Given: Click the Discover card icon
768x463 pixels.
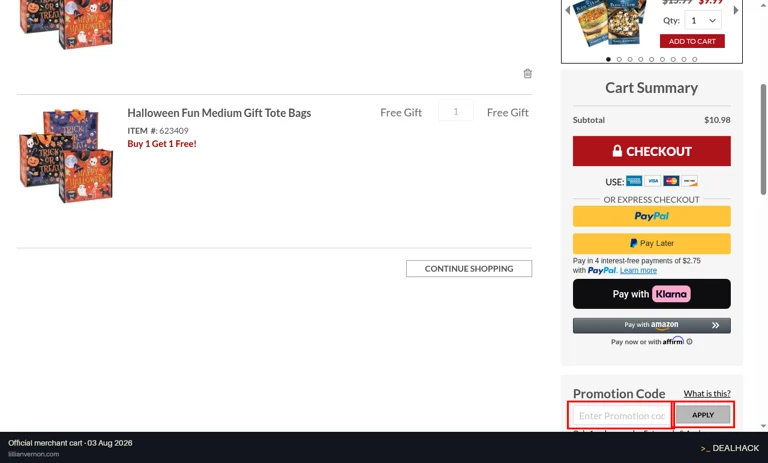Looking at the screenshot, I should [690, 181].
